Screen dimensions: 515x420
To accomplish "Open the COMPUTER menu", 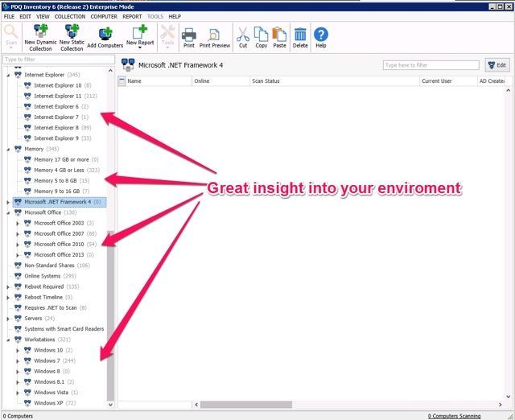I will pos(104,16).
